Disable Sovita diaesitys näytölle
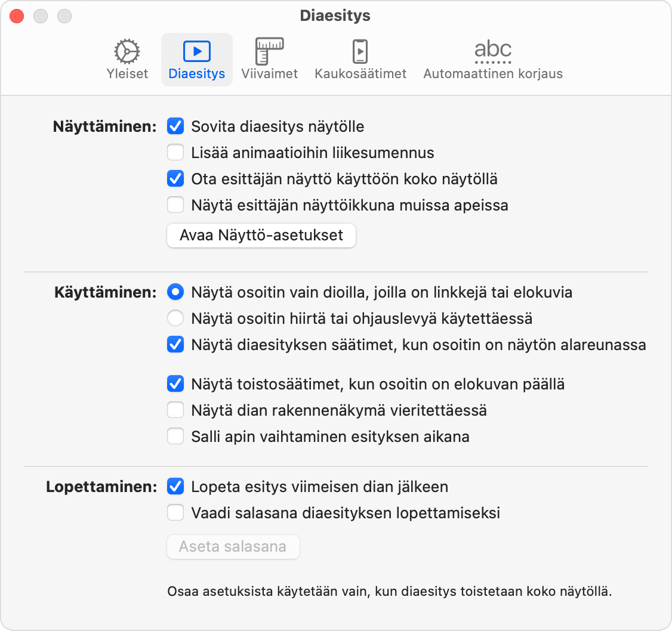672x631 pixels. pos(175,126)
